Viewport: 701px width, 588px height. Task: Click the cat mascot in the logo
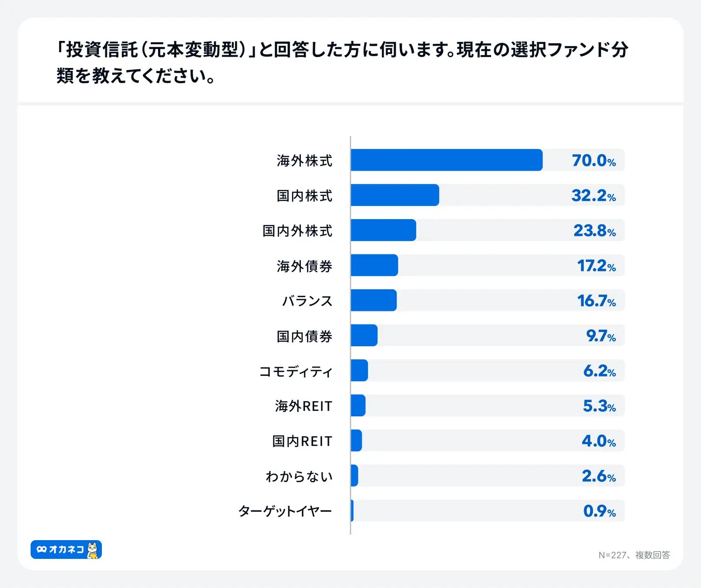coord(93,550)
